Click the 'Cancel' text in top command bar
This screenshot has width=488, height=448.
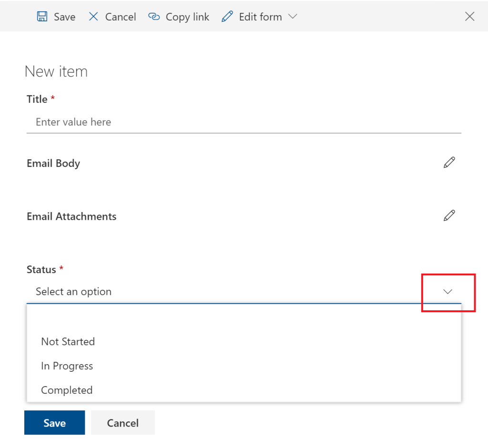pos(121,17)
